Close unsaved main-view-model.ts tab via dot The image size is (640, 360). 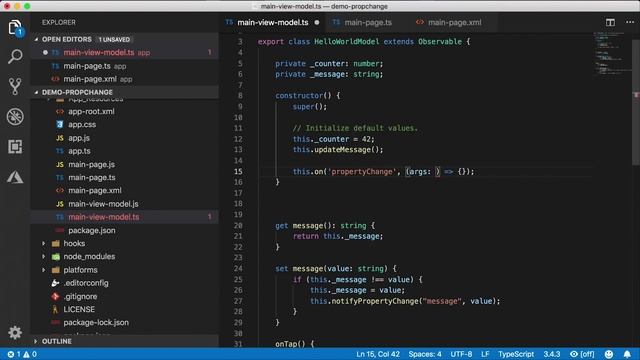317,22
